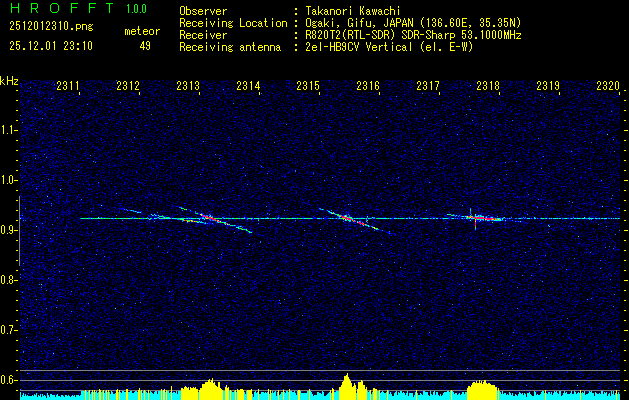Click the Observer label
This screenshot has width=629, height=400.
coord(203,11)
